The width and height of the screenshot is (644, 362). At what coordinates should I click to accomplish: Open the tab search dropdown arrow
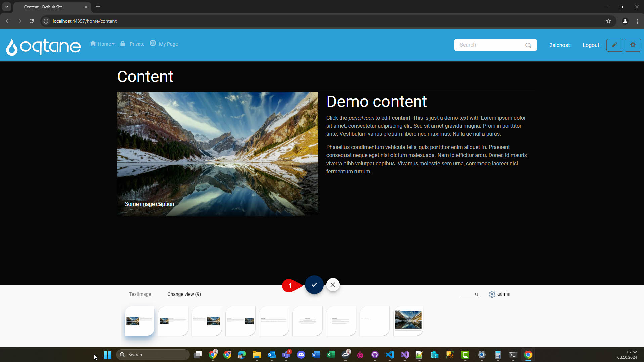(x=6, y=7)
